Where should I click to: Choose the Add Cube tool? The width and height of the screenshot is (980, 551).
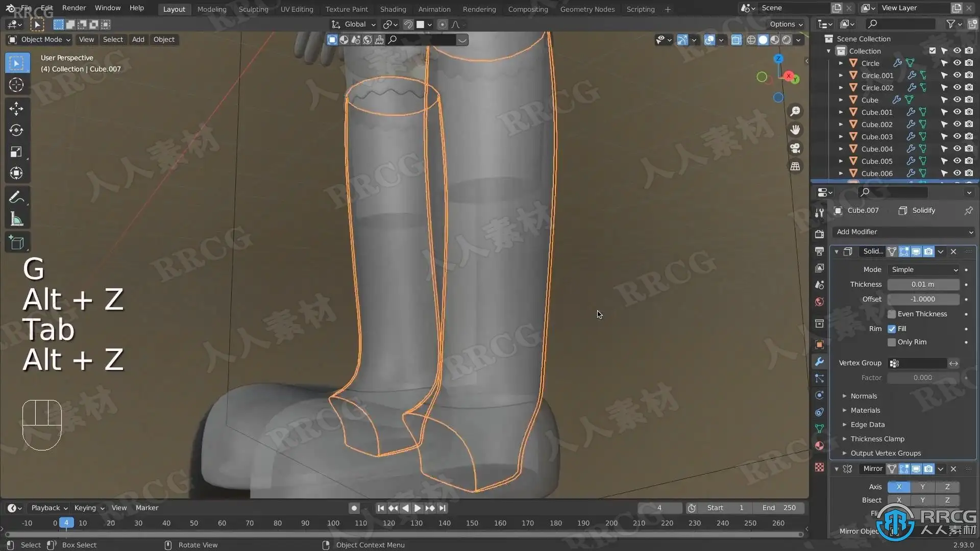click(x=16, y=243)
